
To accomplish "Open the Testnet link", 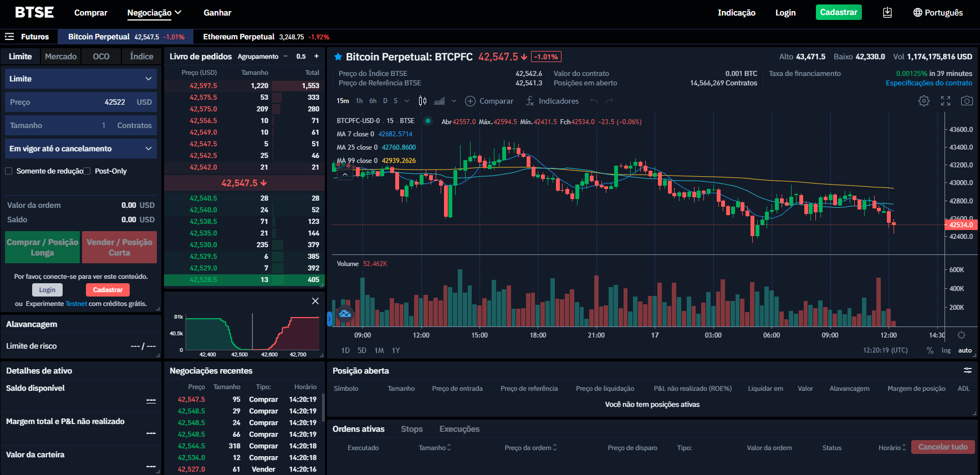I will coord(76,304).
